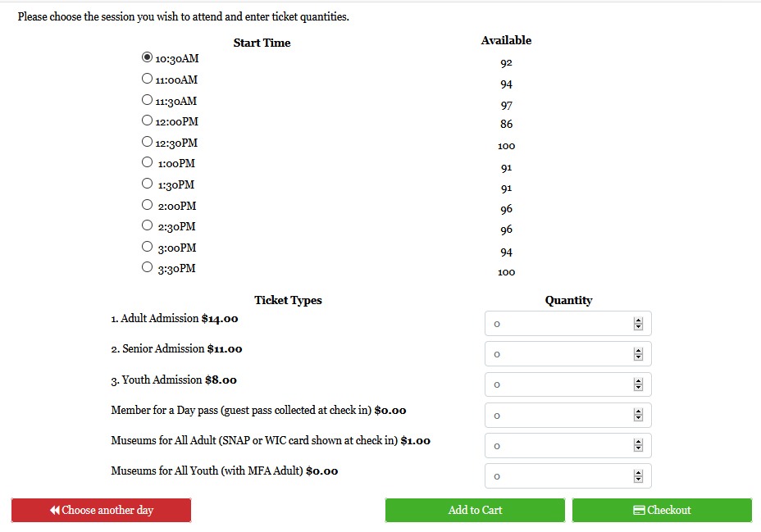Image resolution: width=761 pixels, height=532 pixels.
Task: Click the Youth Admission quantity spinner
Action: pyautogui.click(x=638, y=384)
